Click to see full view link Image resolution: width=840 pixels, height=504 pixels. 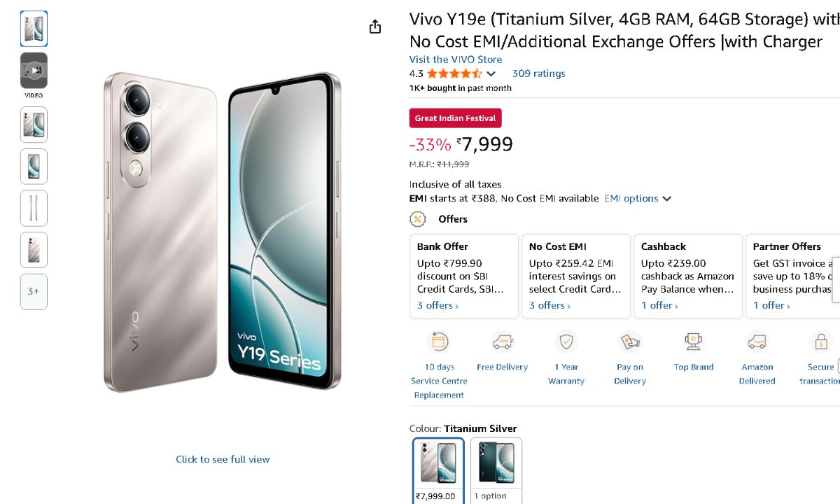coord(223,459)
